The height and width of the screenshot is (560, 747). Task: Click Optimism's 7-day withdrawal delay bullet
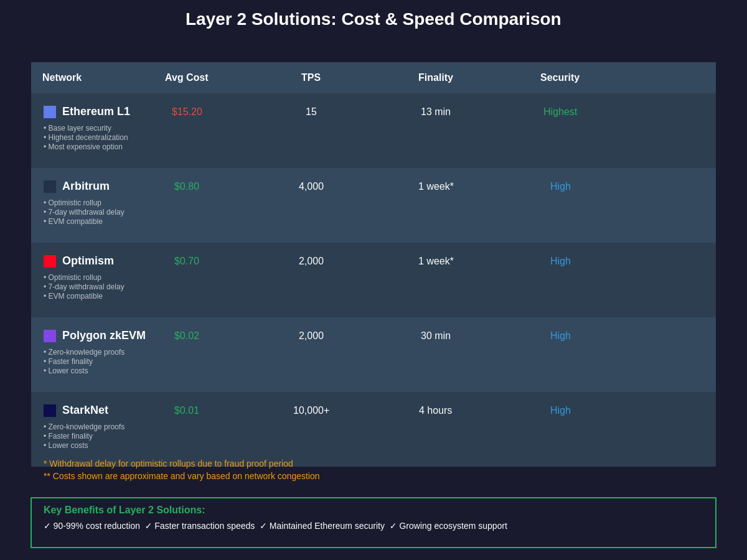pos(84,287)
